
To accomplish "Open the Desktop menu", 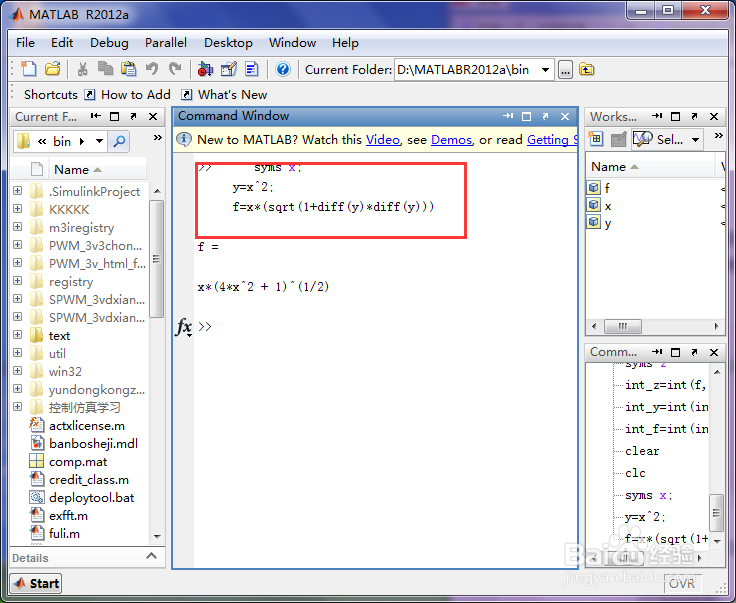I will [x=228, y=43].
